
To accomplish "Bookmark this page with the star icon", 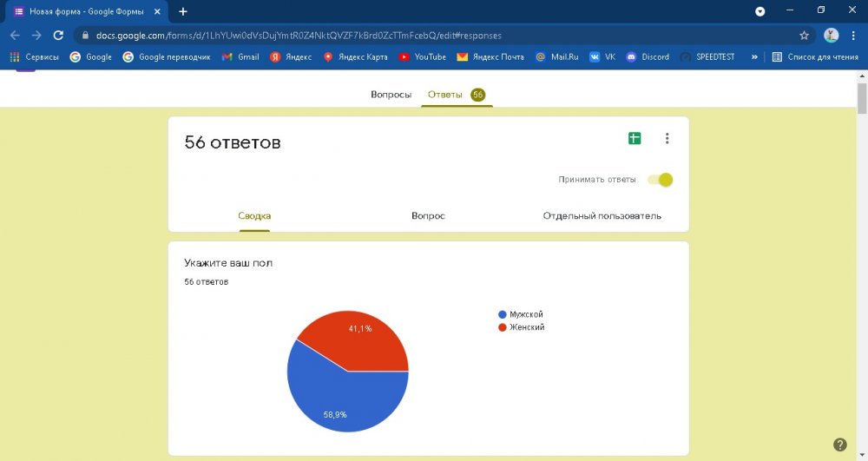I will coord(804,36).
